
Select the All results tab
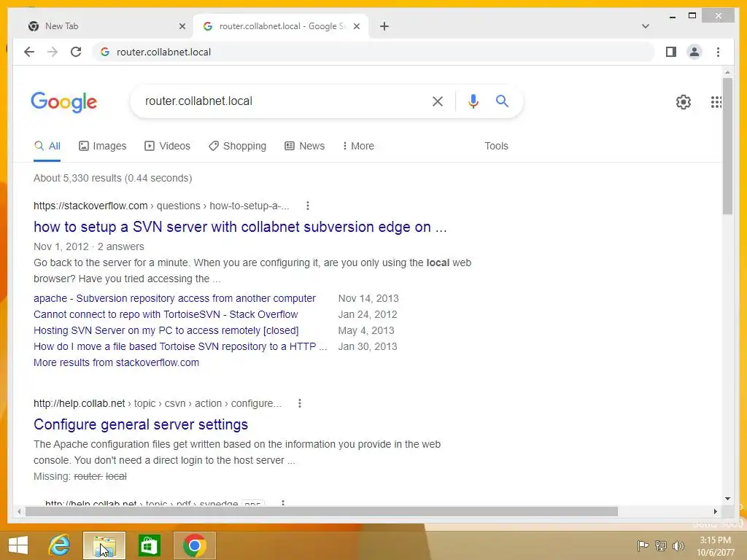[x=47, y=146]
